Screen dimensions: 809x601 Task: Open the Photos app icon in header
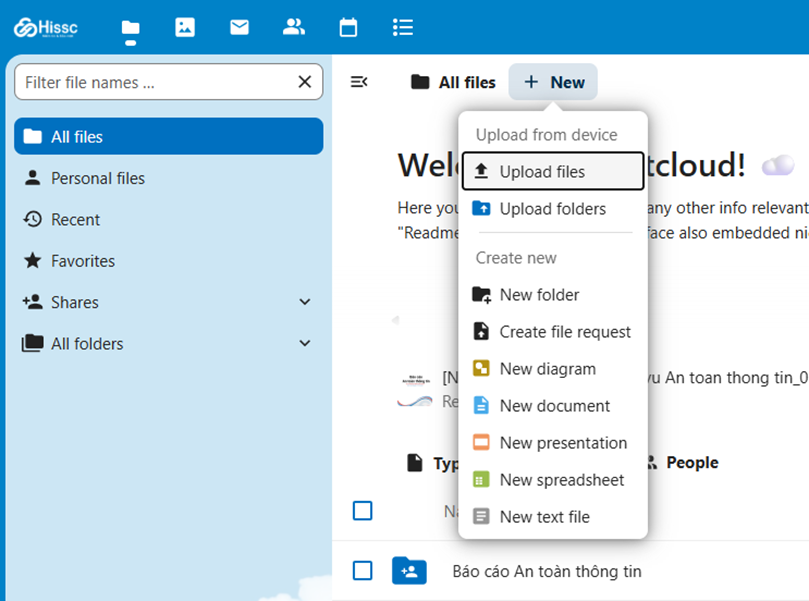(x=185, y=27)
